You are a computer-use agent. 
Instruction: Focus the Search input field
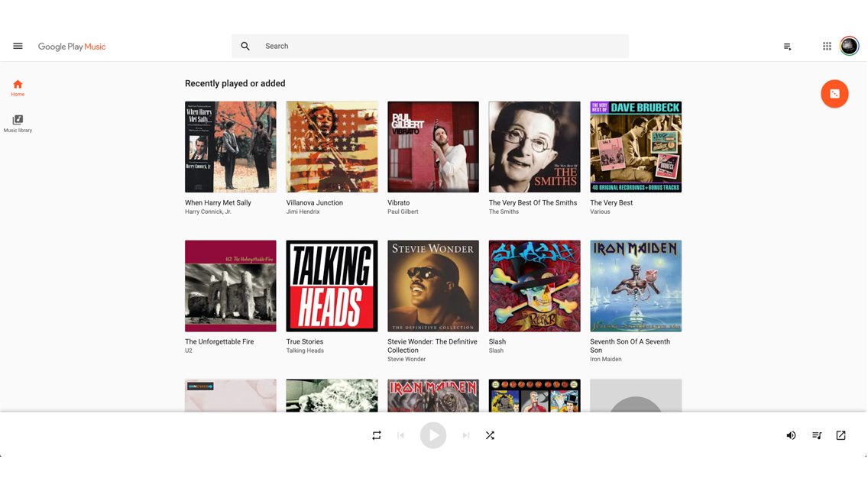pyautogui.click(x=430, y=46)
